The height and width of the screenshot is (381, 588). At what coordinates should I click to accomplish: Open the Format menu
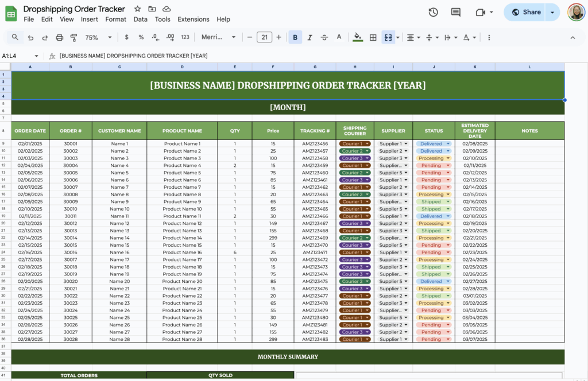tap(115, 19)
